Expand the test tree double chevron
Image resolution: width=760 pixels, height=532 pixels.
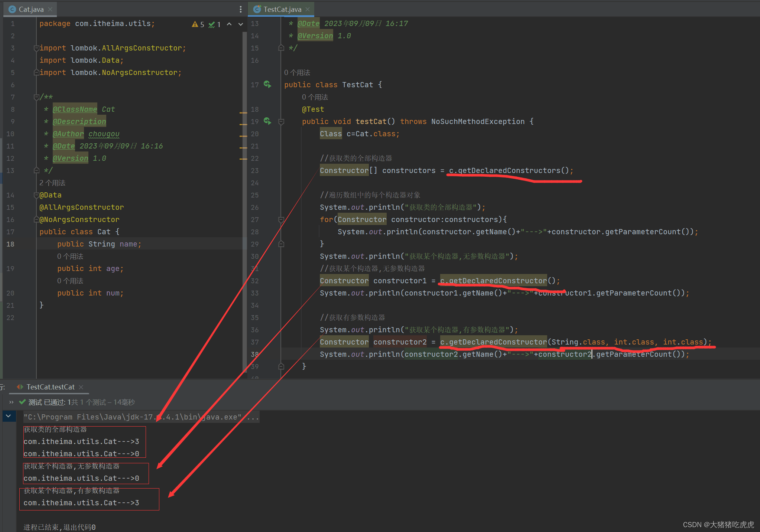coord(11,402)
